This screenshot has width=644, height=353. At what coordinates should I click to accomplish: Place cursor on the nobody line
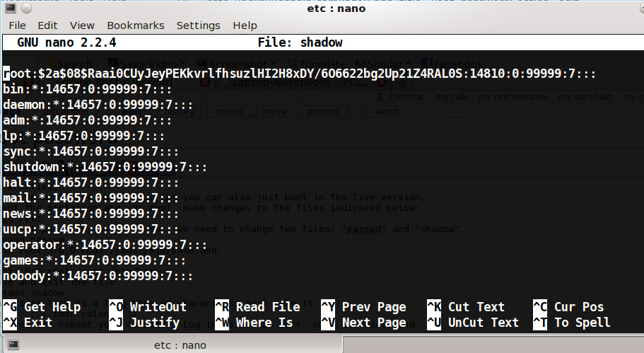tap(98, 276)
